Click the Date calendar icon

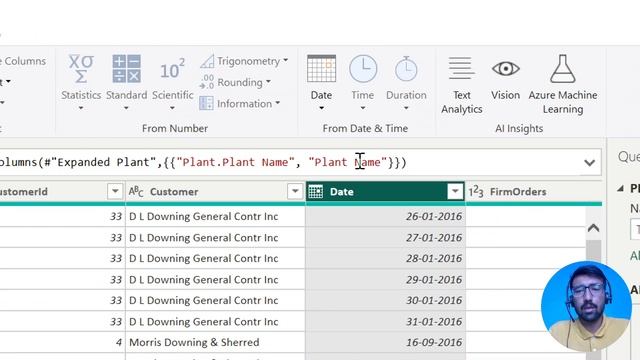coord(321,69)
